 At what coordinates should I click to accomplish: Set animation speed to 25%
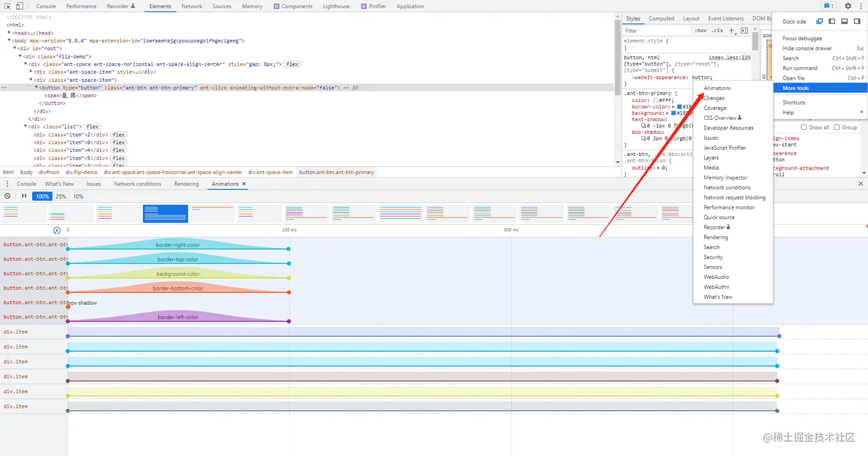click(x=60, y=196)
